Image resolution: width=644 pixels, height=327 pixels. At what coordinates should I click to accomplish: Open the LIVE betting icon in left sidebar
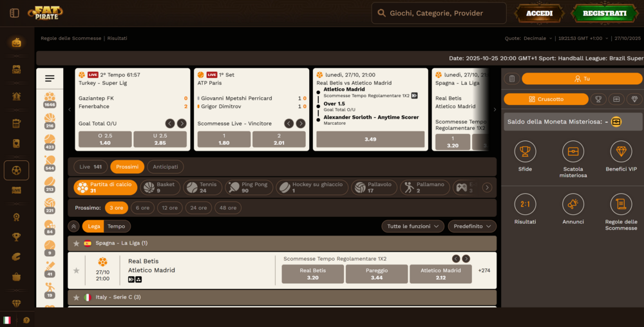click(x=17, y=191)
